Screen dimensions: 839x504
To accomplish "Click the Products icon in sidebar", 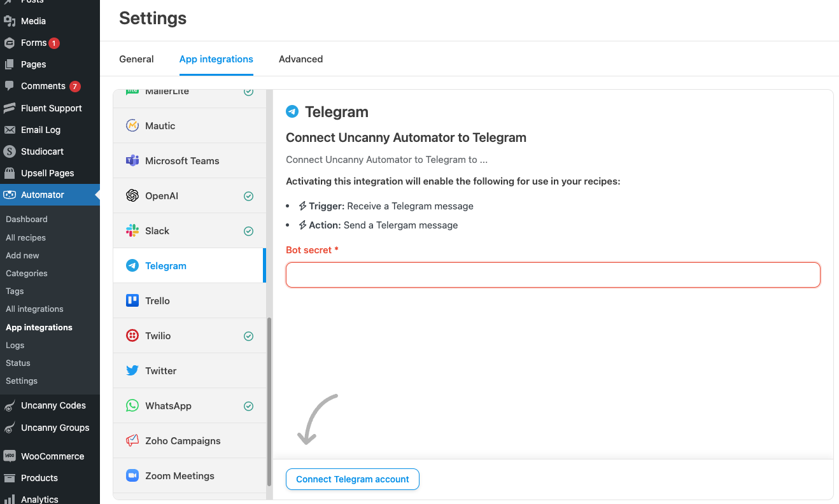I will (x=10, y=478).
